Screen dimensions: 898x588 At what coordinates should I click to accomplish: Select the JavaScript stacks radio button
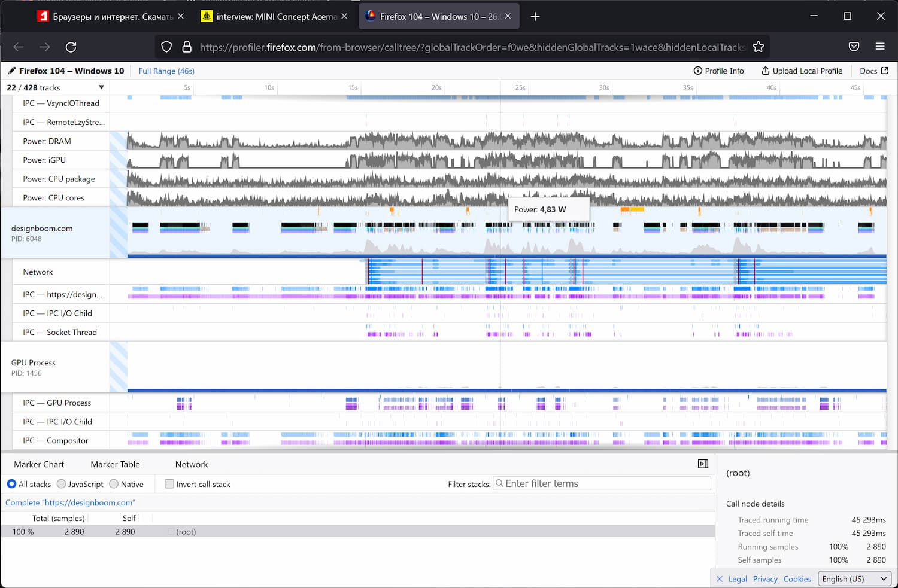[62, 484]
